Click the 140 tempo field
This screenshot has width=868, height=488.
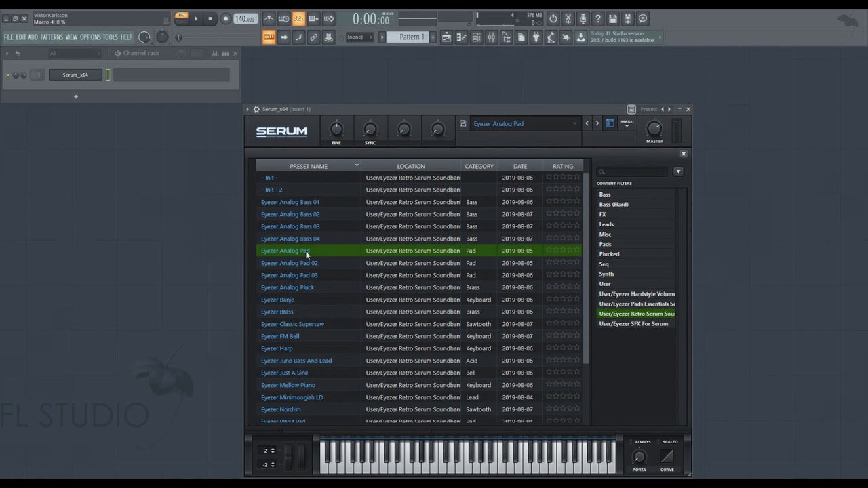coord(245,19)
